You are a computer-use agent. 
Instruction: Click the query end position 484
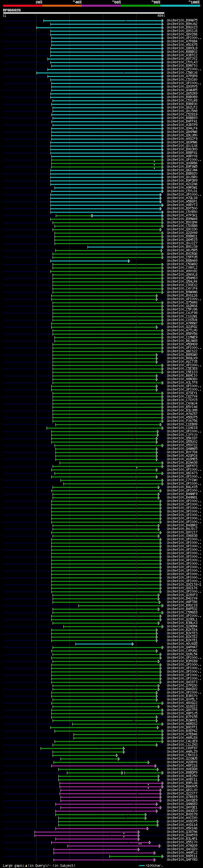tap(160, 16)
